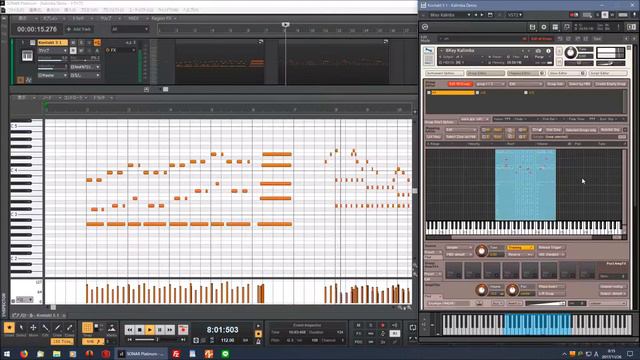Open the Script Editor tab
640x360 pixels.
point(608,73)
